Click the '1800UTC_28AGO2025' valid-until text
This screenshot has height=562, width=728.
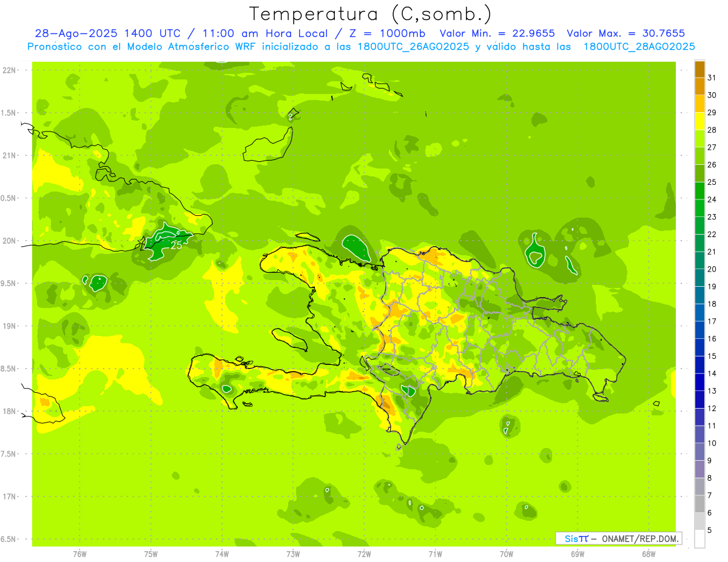[639, 47]
